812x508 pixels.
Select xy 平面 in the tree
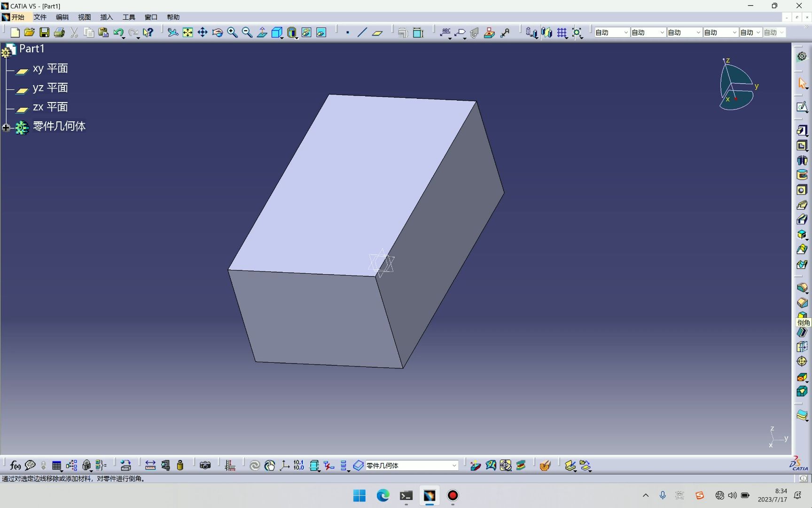pos(50,69)
